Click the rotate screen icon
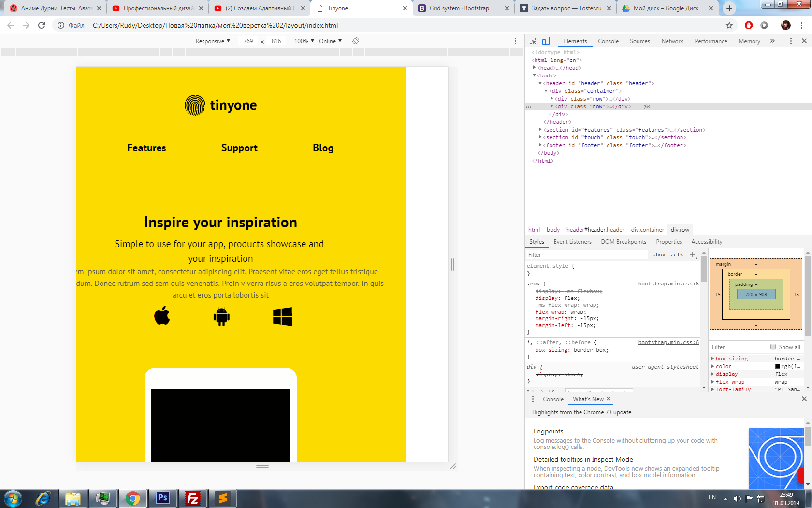The height and width of the screenshot is (508, 812). pyautogui.click(x=356, y=41)
